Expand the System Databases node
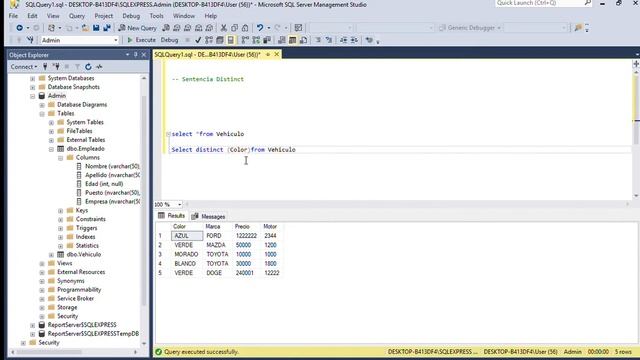The image size is (640, 360). 33,78
